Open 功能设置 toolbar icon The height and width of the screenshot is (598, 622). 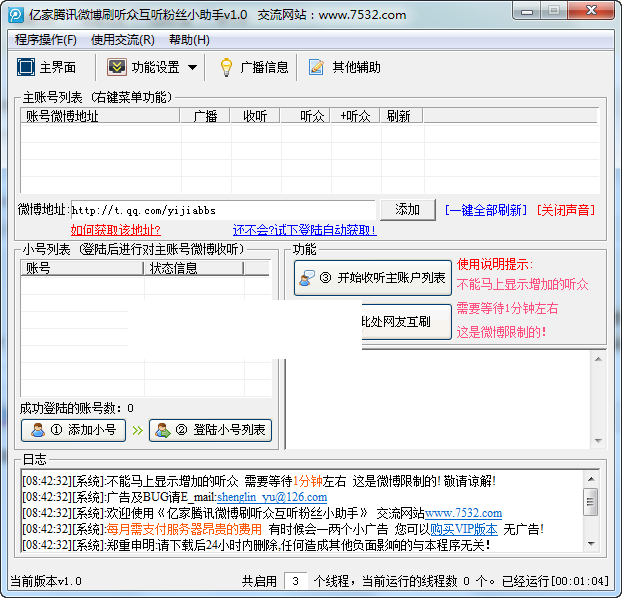117,67
